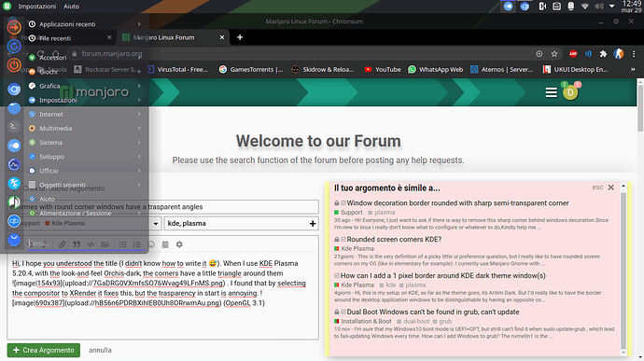The width and height of the screenshot is (644, 361).
Task: Open the UKUI Desktop En... bookmark
Action: pos(576,69)
